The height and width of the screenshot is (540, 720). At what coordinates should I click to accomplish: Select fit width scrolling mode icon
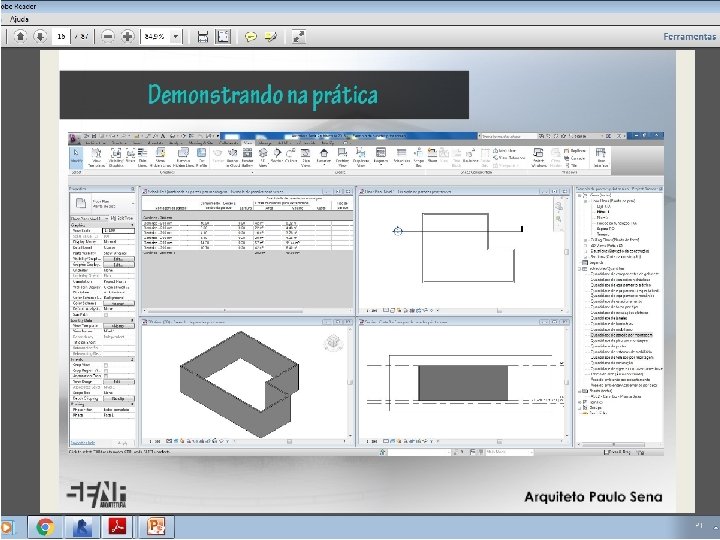202,36
